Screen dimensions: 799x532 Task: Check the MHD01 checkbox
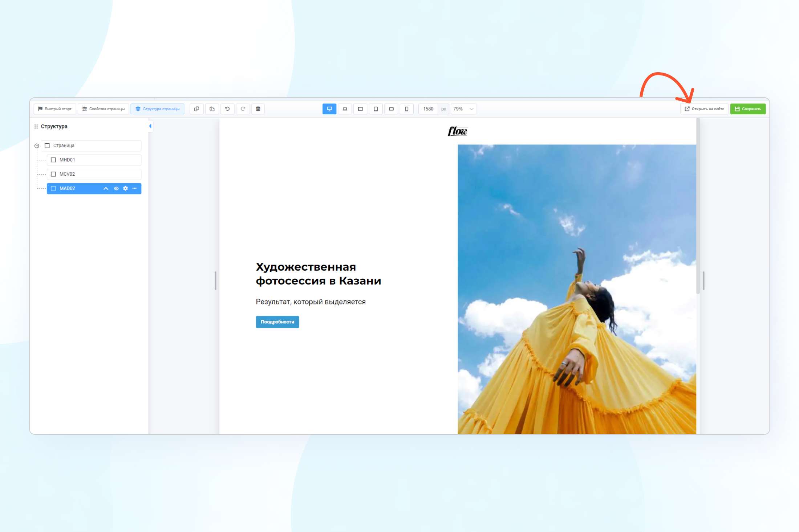pos(53,160)
